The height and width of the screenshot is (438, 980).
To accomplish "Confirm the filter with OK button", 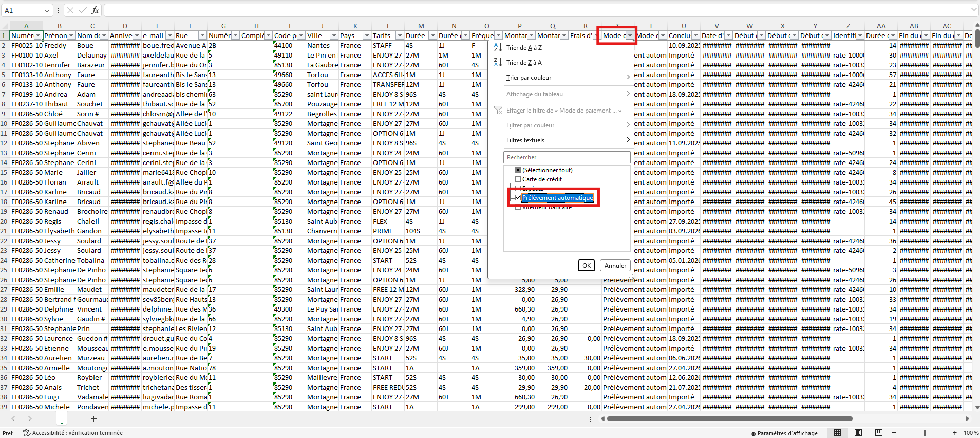I will (x=587, y=265).
